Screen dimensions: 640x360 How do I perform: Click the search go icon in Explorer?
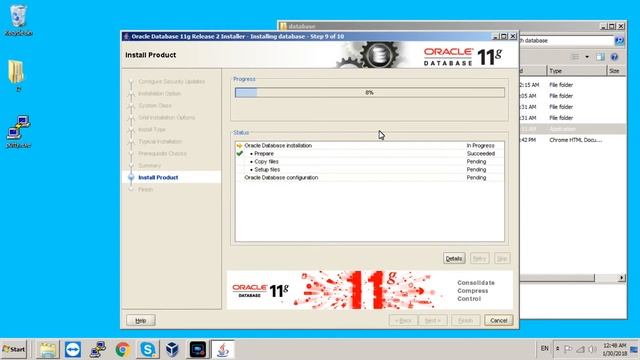619,40
